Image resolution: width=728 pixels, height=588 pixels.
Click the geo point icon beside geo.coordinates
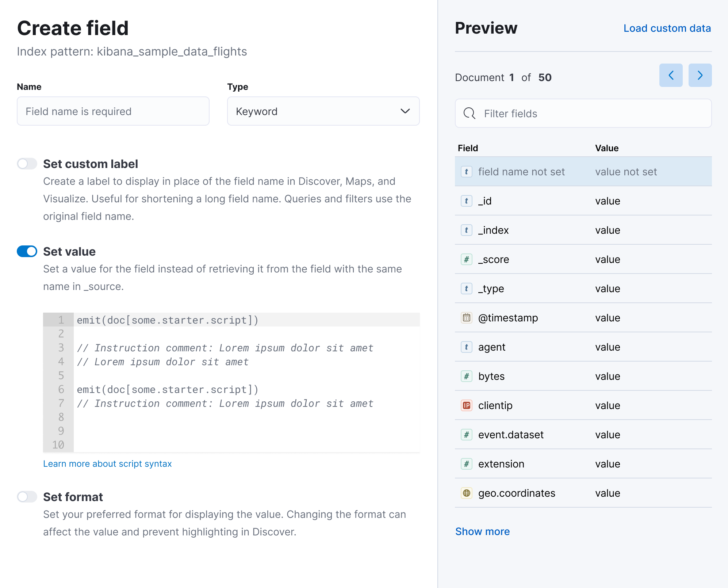[x=467, y=493]
